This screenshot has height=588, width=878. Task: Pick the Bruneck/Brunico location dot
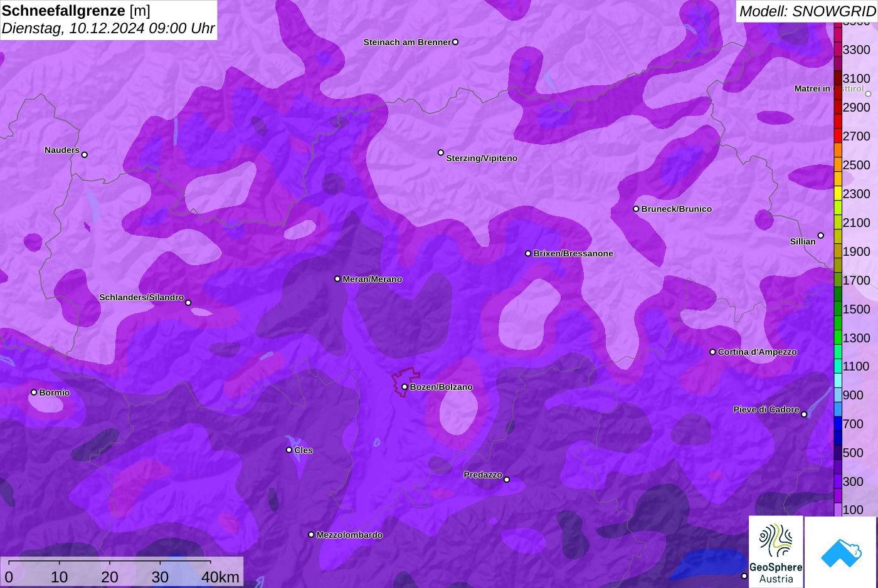636,209
